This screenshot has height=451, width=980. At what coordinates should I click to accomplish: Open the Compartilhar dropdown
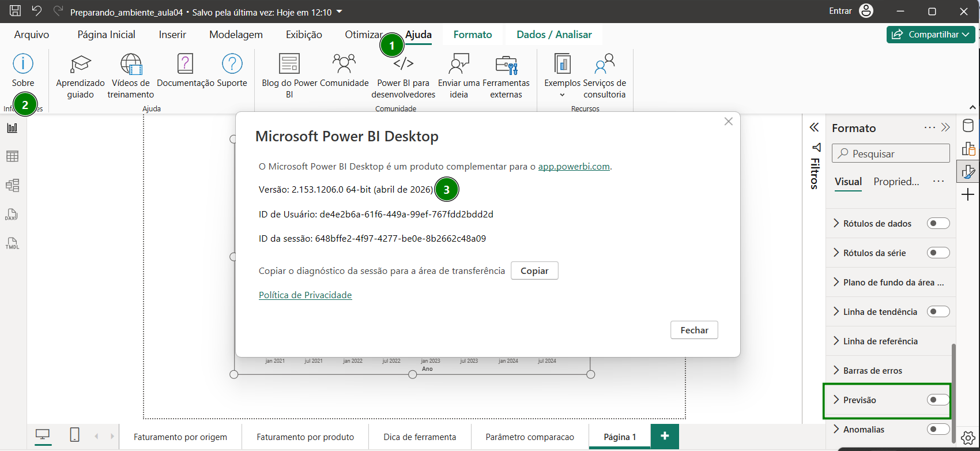(x=931, y=35)
